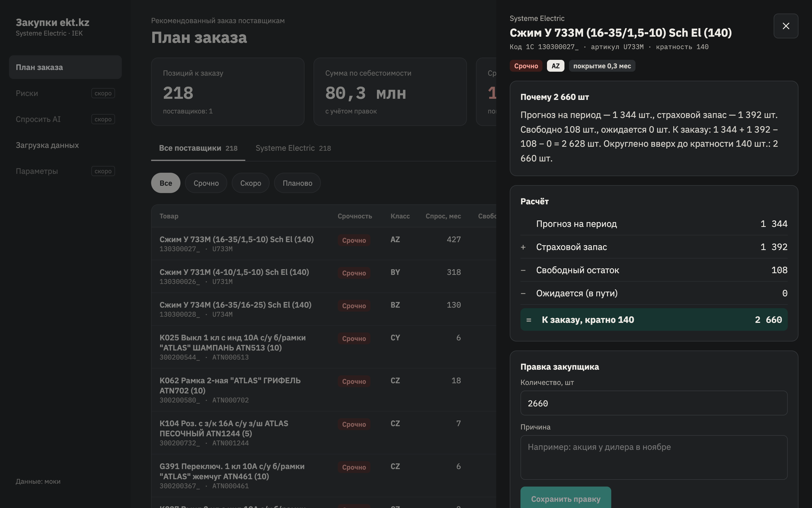812x508 pixels.
Task: Click the Закупки ekt.kz logo title
Action: click(x=52, y=23)
